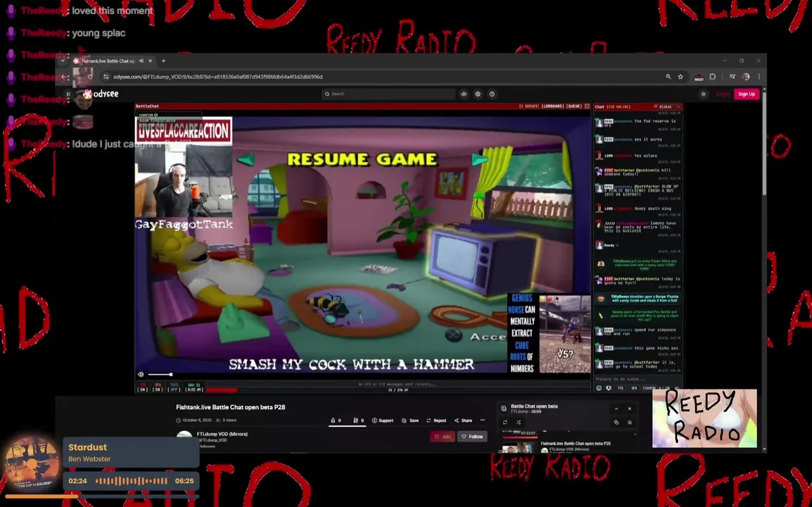The image size is (812, 507).
Task: Click the Log In link
Action: click(723, 94)
